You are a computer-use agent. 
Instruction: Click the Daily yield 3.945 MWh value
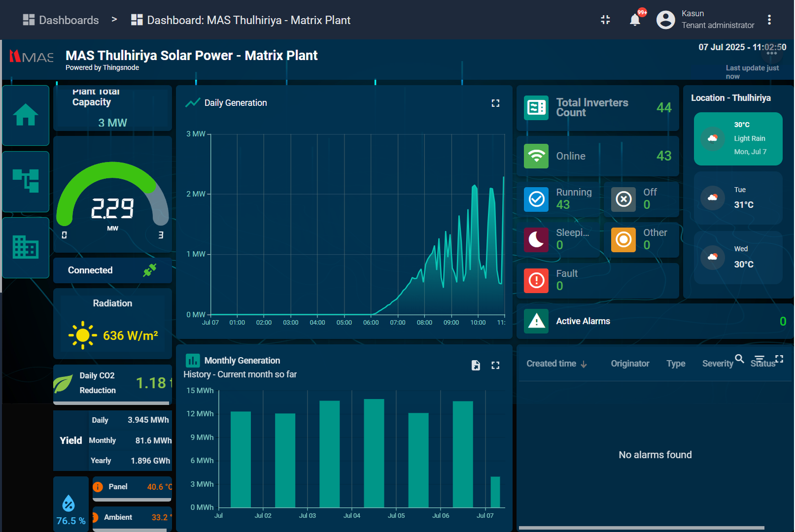tap(148, 420)
